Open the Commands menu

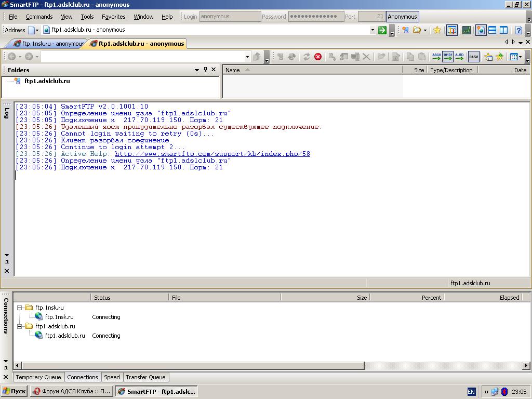tap(39, 17)
